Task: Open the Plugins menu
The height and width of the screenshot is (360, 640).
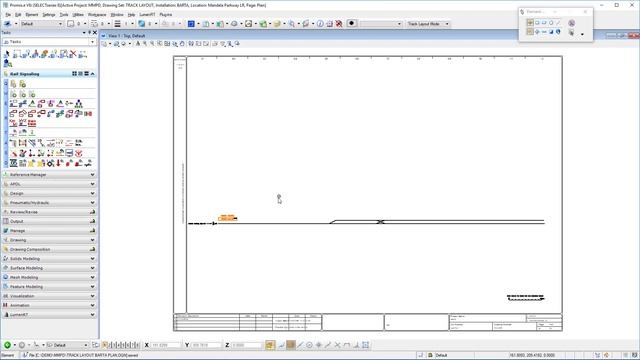Action: pos(166,15)
